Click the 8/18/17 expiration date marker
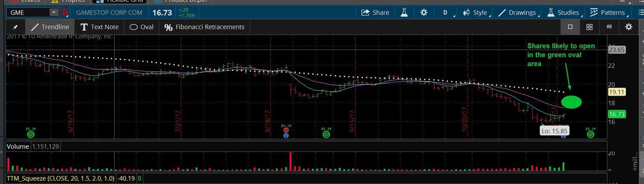The image size is (644, 184). pyautogui.click(x=267, y=121)
